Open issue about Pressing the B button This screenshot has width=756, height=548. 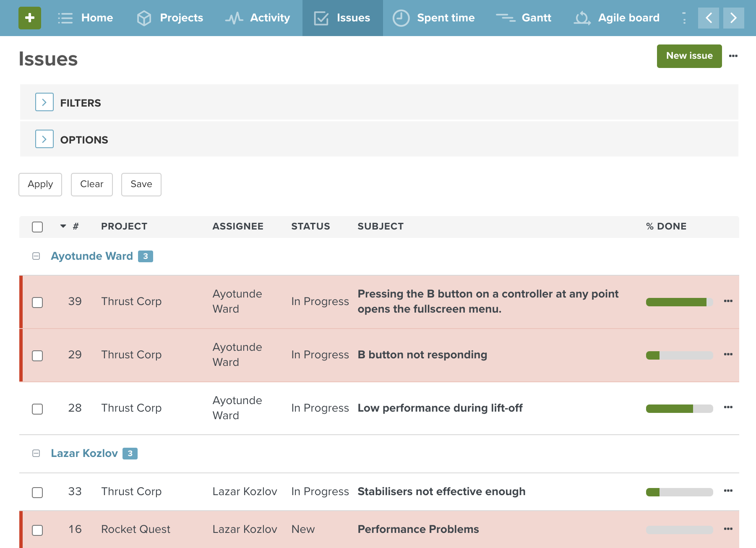(488, 302)
